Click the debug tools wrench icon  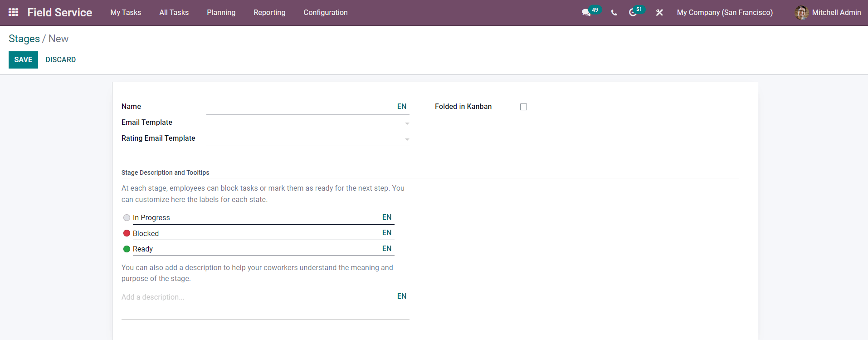pyautogui.click(x=659, y=13)
